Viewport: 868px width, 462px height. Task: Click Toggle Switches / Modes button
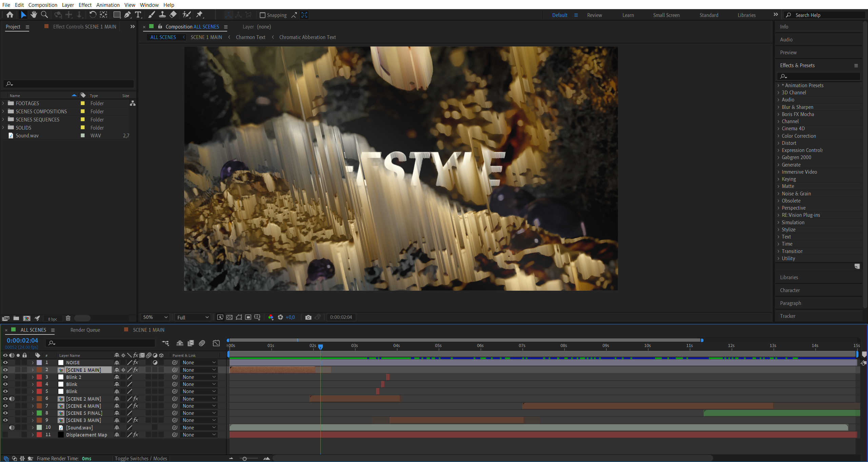(x=141, y=458)
